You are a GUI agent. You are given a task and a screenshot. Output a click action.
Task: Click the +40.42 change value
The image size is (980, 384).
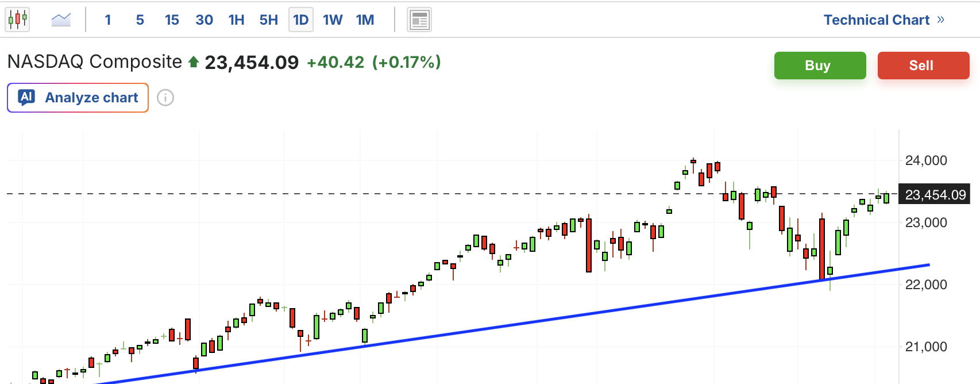tap(335, 62)
